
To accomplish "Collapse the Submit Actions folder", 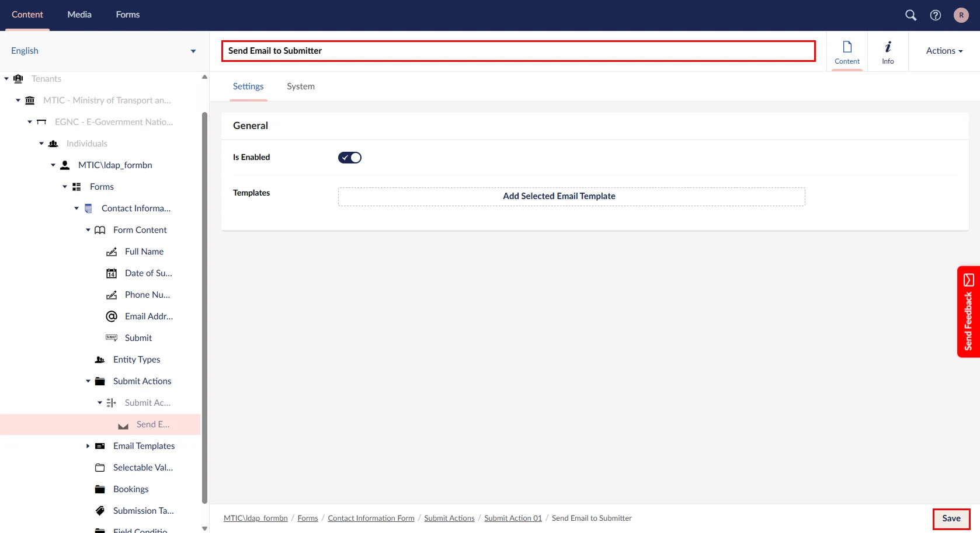I will [88, 381].
